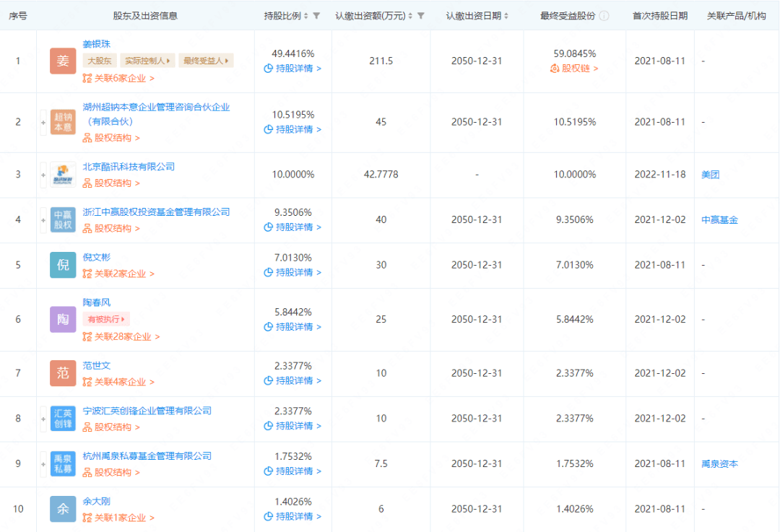780x532 pixels.
Task: Open the 美团 related product link
Action: coord(710,175)
